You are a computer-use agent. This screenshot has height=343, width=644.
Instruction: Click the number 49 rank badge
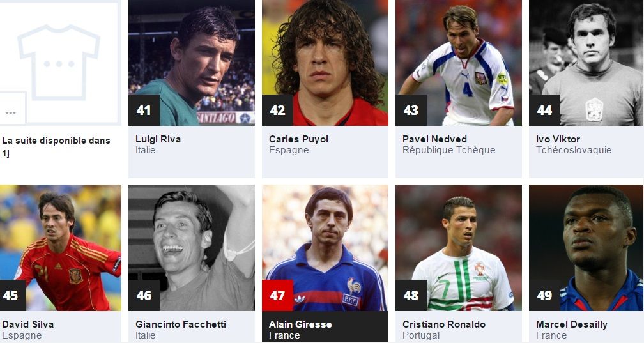click(x=544, y=295)
